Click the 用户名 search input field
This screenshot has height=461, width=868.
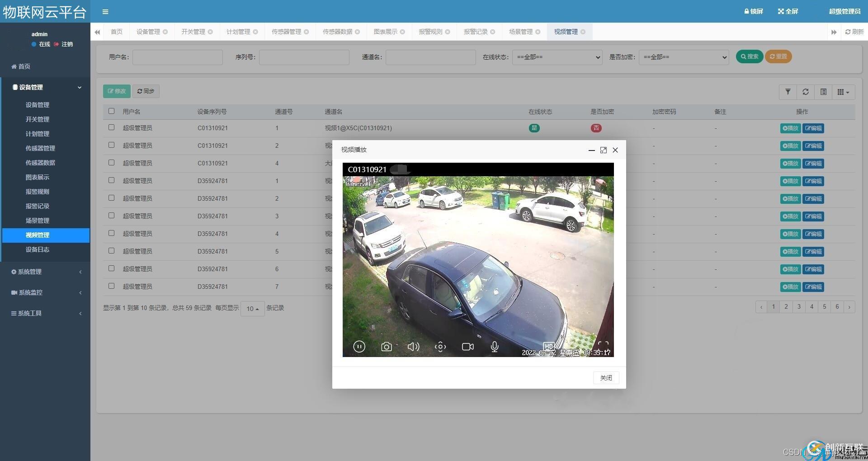pyautogui.click(x=178, y=57)
